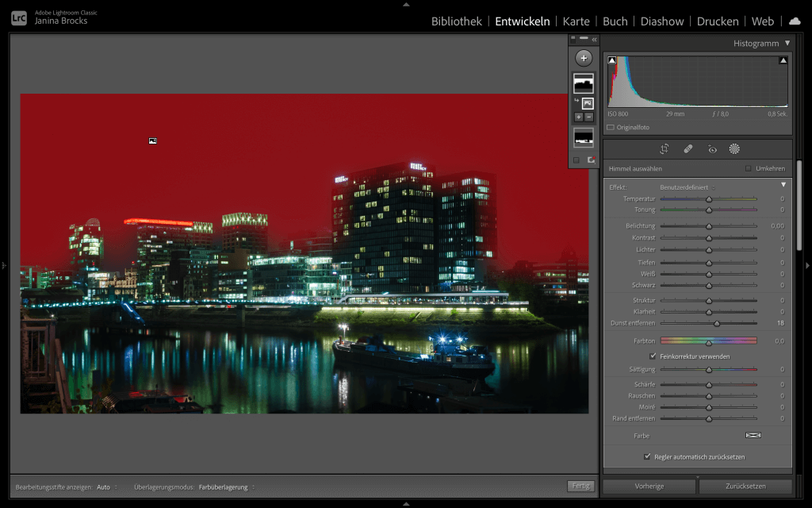Image resolution: width=812 pixels, height=508 pixels.
Task: Expand the bottom filmstrip arrow
Action: [x=406, y=504]
